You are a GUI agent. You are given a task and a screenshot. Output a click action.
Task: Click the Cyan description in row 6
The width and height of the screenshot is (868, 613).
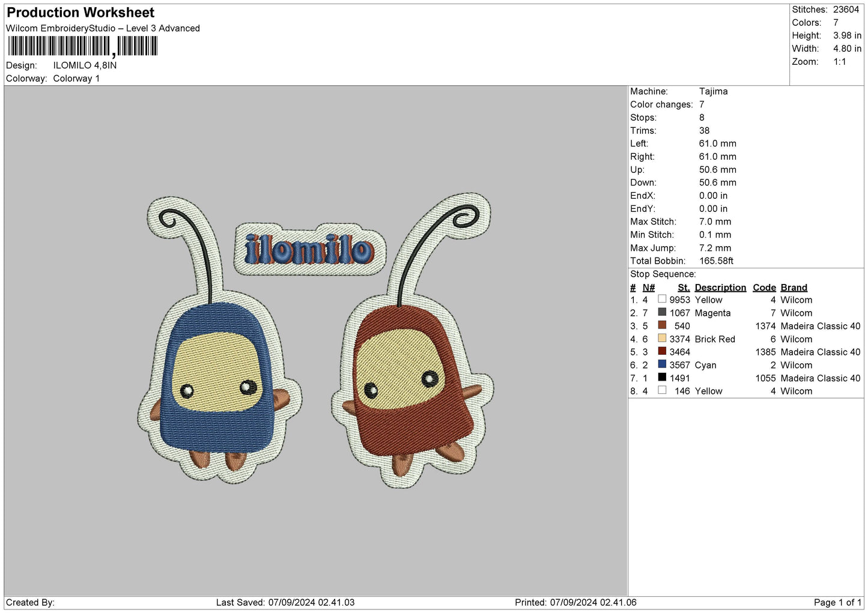point(705,365)
